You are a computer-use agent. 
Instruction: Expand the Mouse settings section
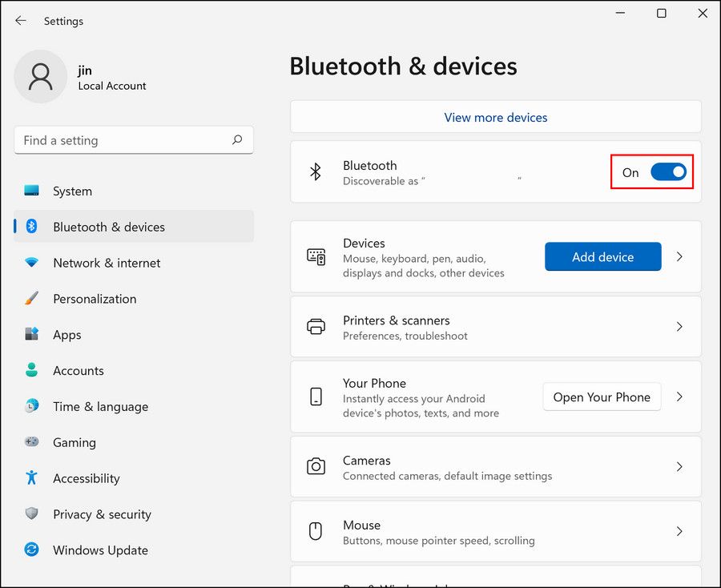tap(679, 531)
